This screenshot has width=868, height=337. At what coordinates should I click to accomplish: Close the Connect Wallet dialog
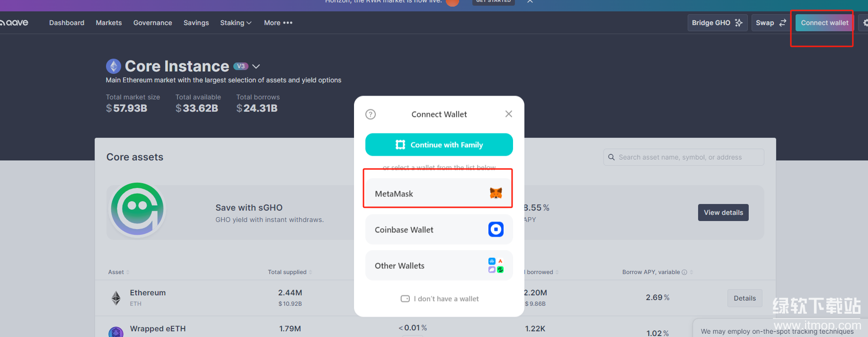tap(508, 114)
